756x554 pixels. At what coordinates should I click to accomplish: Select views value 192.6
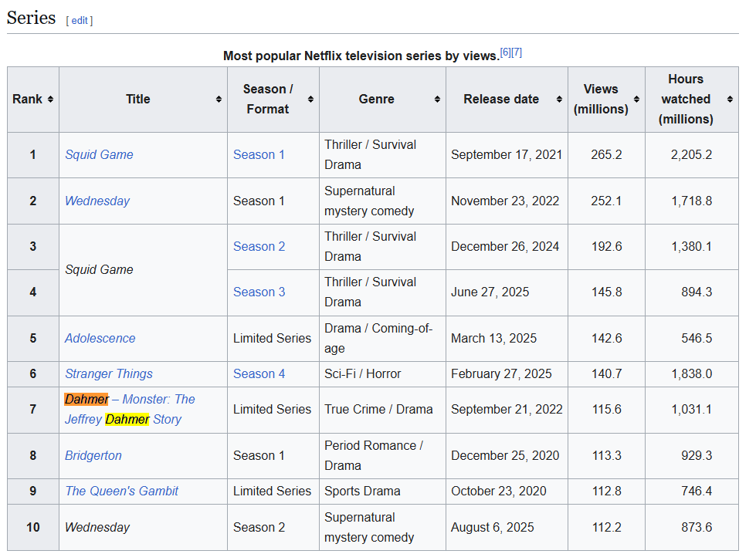tap(606, 247)
